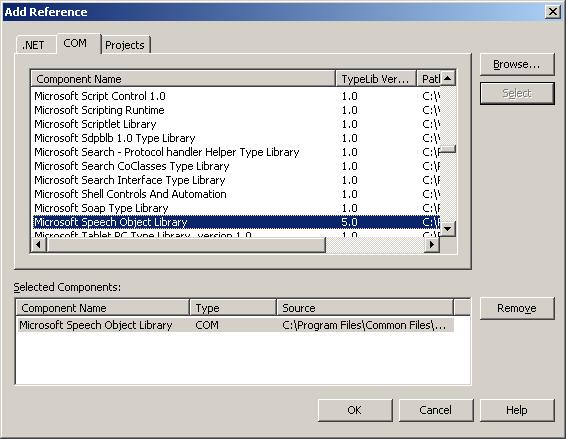The image size is (566, 439).
Task: Select Microsoft Scriptlet Library
Action: pyautogui.click(x=236, y=124)
